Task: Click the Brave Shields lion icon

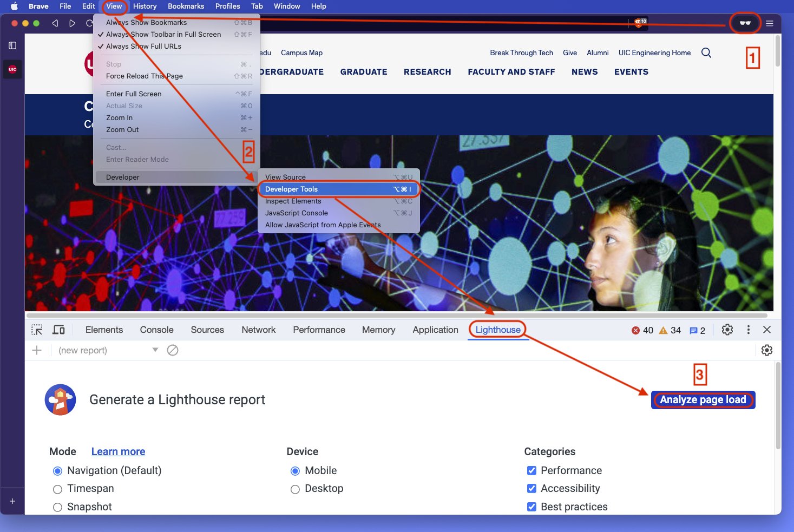Action: [x=640, y=23]
